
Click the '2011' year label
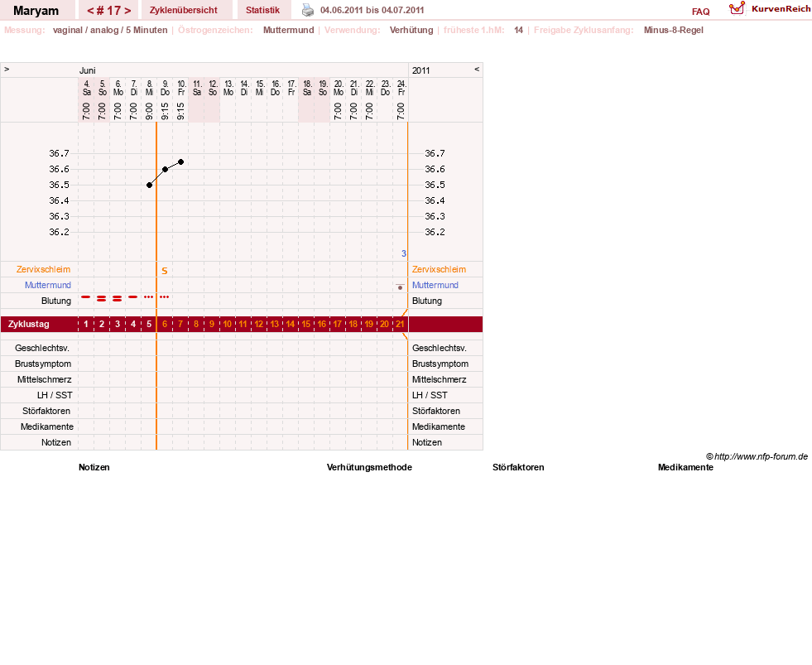(x=421, y=70)
